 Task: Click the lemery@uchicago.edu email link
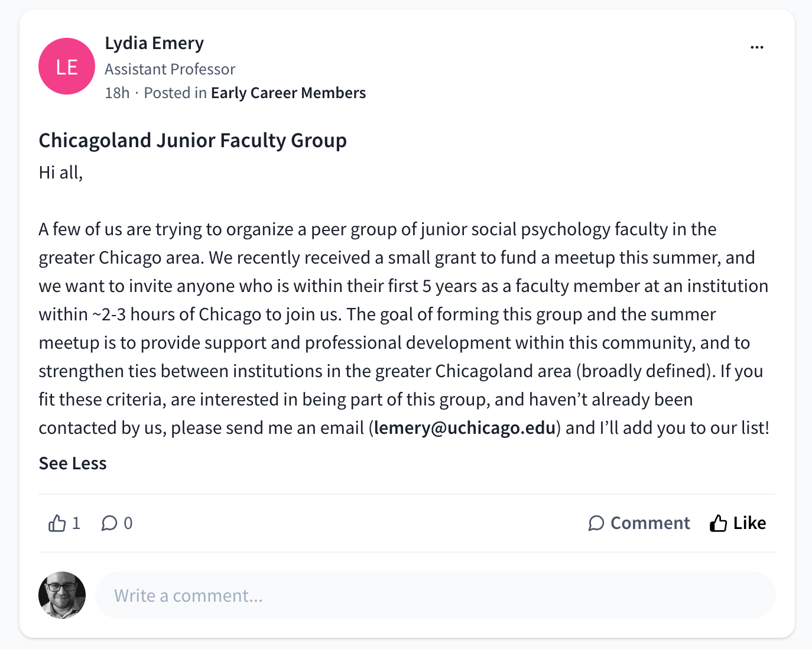[x=465, y=428]
